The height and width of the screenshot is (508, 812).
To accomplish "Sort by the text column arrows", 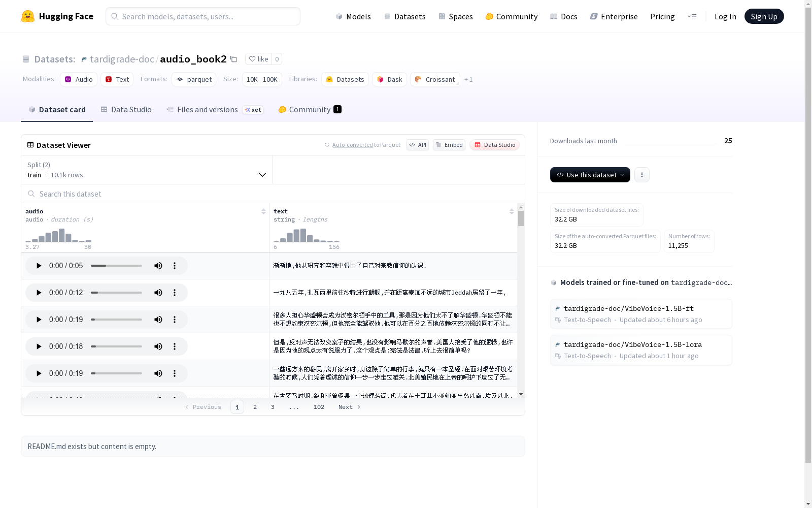I will (512, 211).
